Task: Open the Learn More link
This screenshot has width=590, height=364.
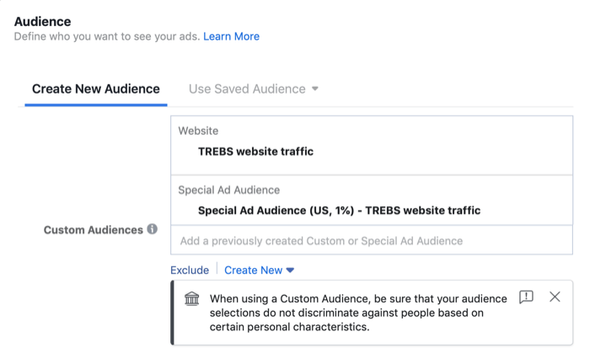Action: (x=231, y=36)
